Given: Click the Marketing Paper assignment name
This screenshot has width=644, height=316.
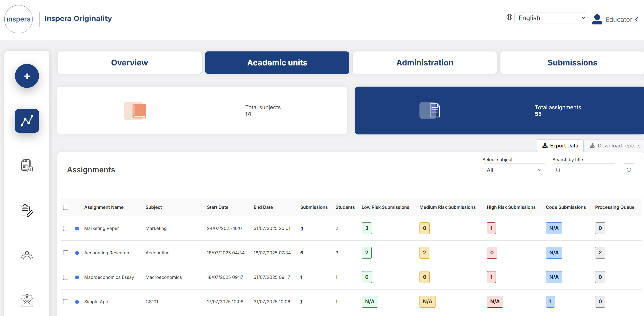Looking at the screenshot, I should coord(102,228).
